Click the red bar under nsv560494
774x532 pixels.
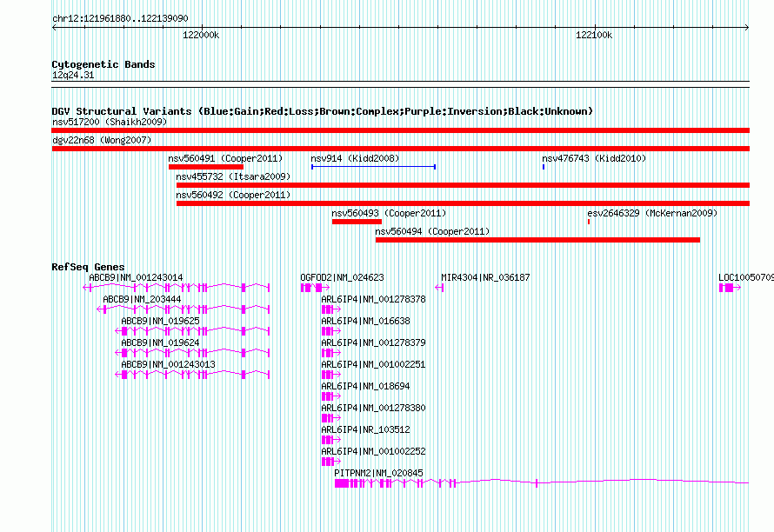[537, 240]
